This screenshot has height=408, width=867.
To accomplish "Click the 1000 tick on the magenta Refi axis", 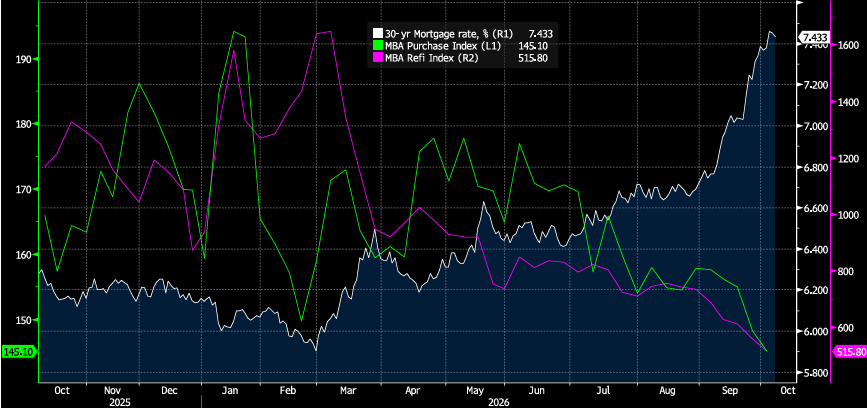I will [x=848, y=216].
